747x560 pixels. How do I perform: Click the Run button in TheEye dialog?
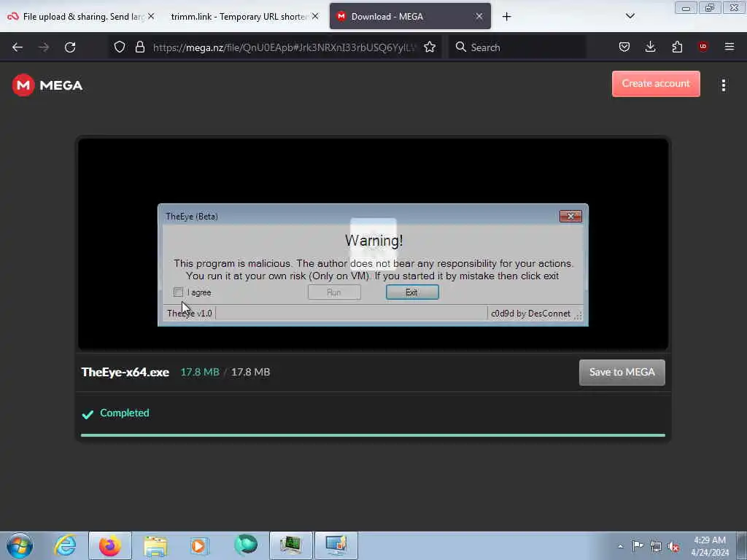tap(334, 292)
